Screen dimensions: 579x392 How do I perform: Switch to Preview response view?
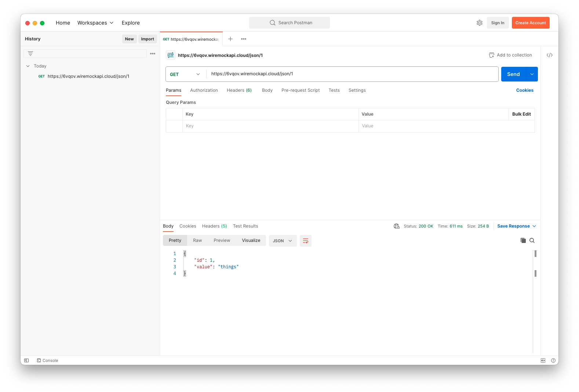pos(222,240)
